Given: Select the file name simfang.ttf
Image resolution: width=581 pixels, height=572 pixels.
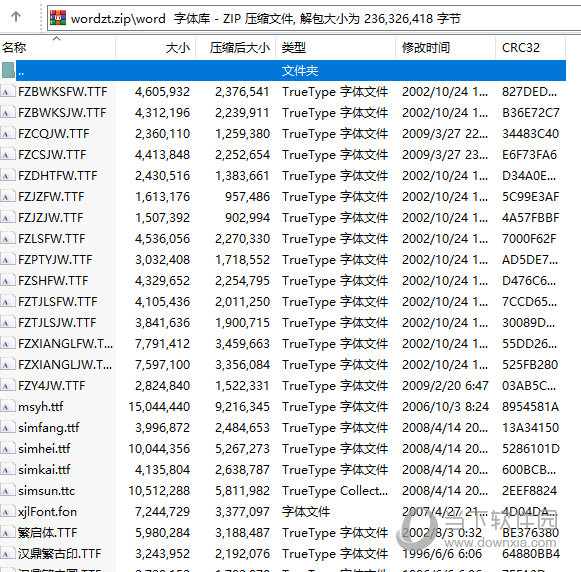Looking at the screenshot, I should (x=49, y=428).
